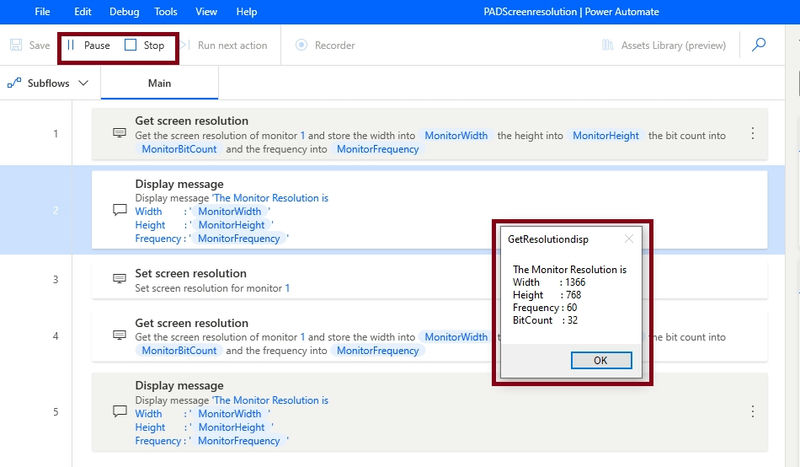Image resolution: width=800 pixels, height=467 pixels.
Task: Open the Help menu
Action: (246, 12)
